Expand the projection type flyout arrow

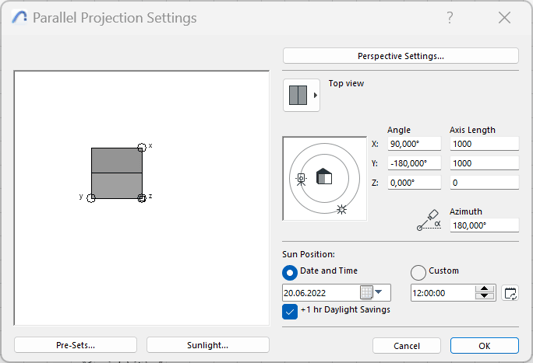[x=315, y=95]
